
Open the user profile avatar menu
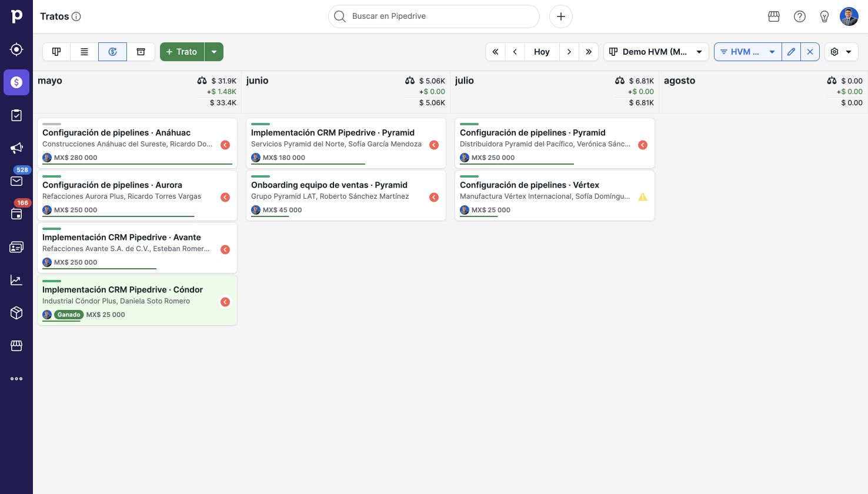(x=849, y=16)
